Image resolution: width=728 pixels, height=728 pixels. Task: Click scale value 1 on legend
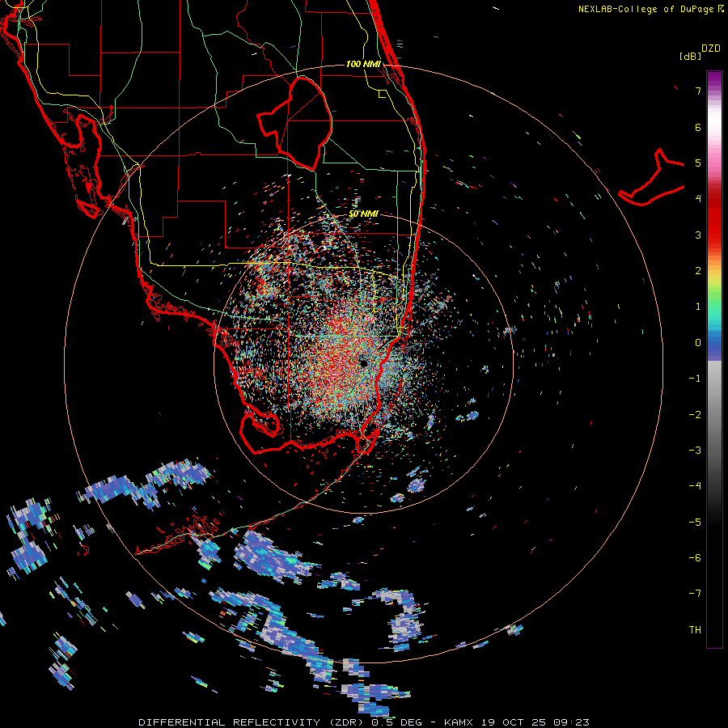[x=698, y=307]
